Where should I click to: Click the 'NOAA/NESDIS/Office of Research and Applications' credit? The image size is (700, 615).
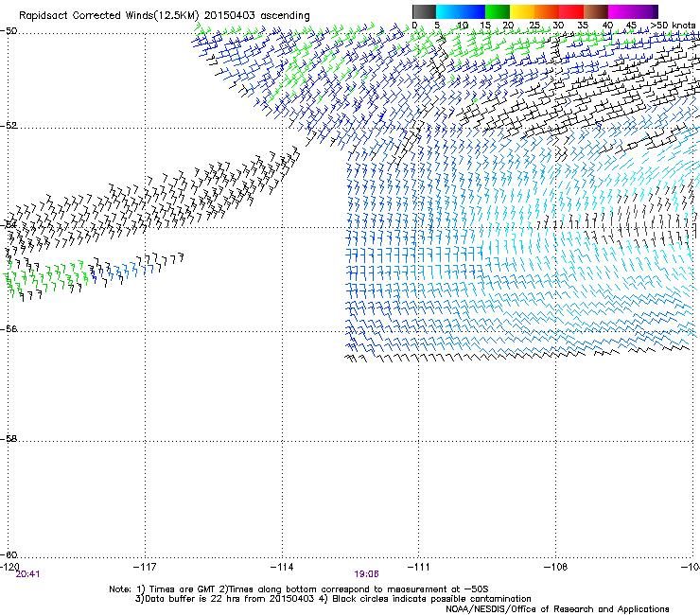[x=557, y=609]
